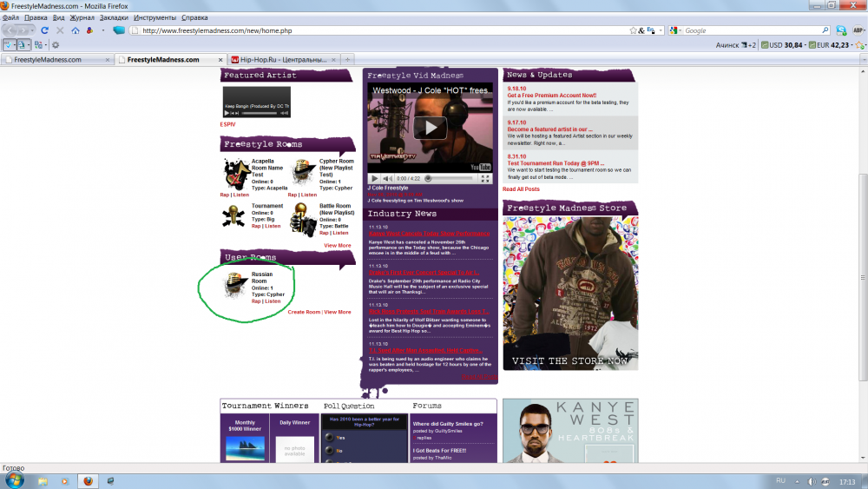Click the Russian Room microphone icon

coord(236,285)
